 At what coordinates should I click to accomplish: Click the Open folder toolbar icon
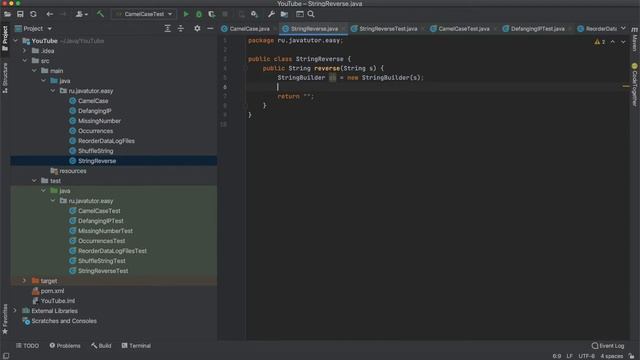click(x=7, y=14)
